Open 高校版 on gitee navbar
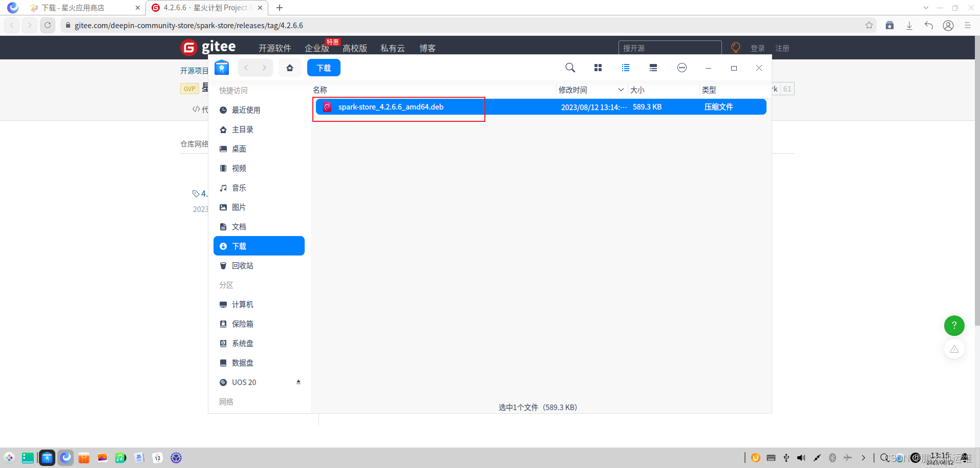 (355, 48)
